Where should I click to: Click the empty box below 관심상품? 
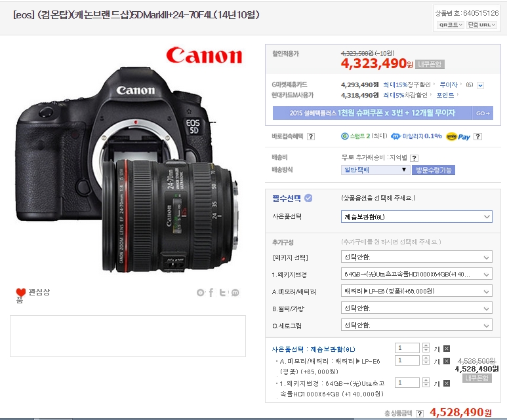(x=128, y=336)
